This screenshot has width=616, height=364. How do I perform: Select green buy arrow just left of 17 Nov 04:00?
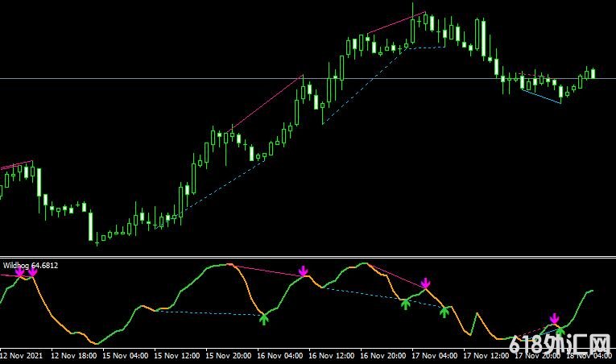point(405,304)
